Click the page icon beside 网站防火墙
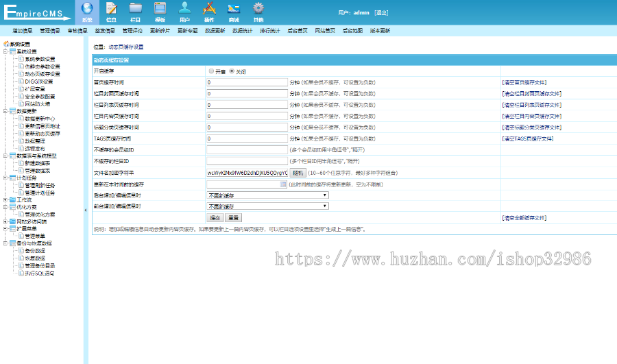This screenshot has width=617, height=364. pos(21,104)
